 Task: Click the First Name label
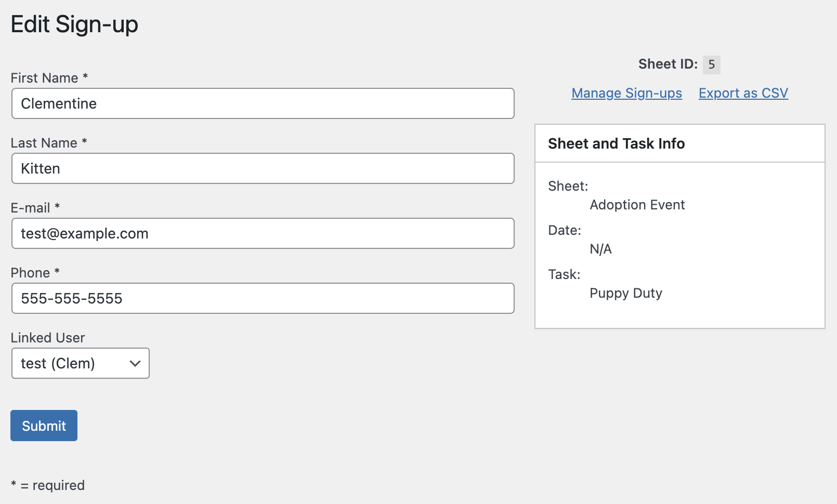(49, 78)
